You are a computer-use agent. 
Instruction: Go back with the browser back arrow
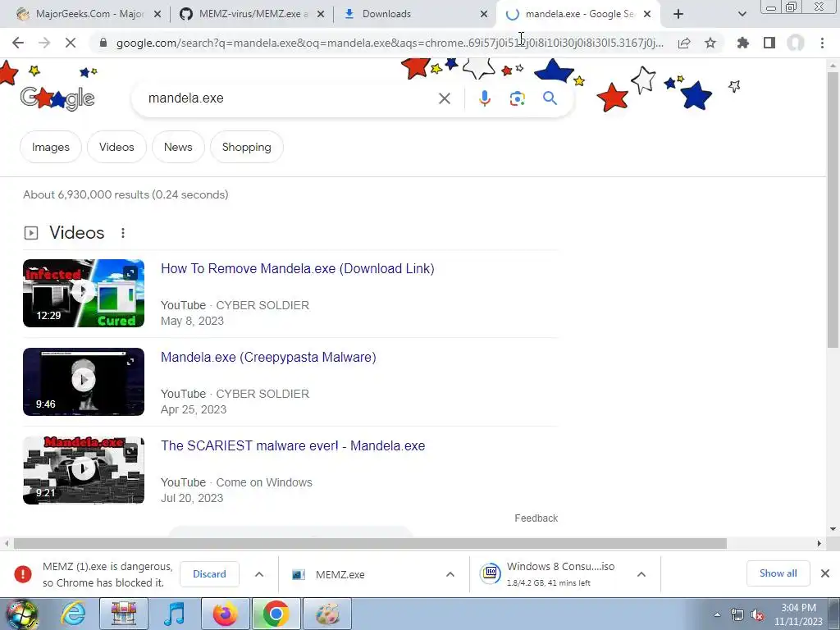[18, 43]
